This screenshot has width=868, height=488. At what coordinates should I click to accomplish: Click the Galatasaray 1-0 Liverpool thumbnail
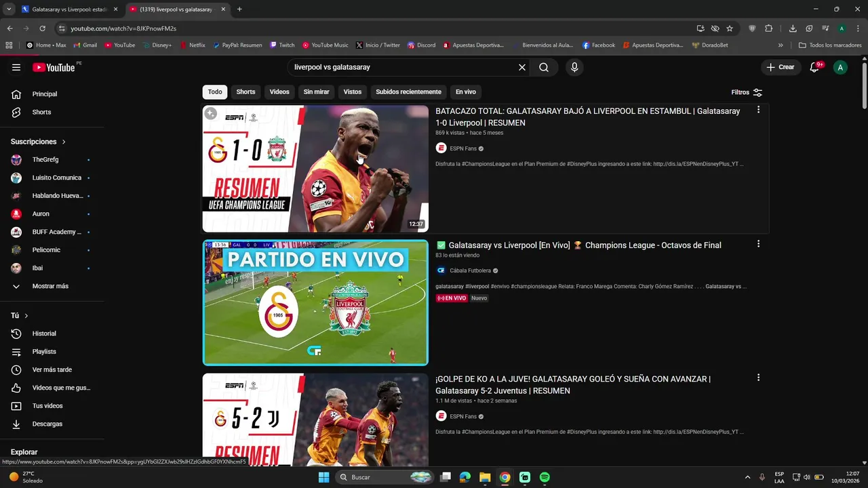click(x=315, y=169)
